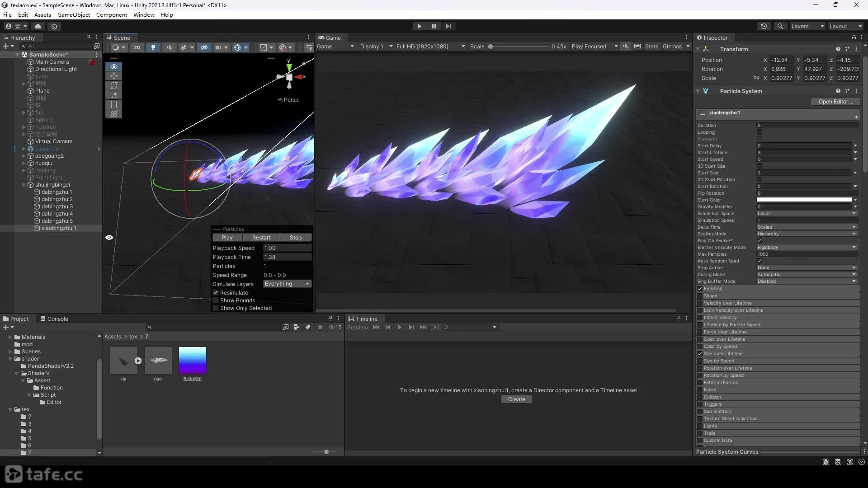Open the GameObject menu
Viewport: 868px width, 488px height.
click(74, 14)
